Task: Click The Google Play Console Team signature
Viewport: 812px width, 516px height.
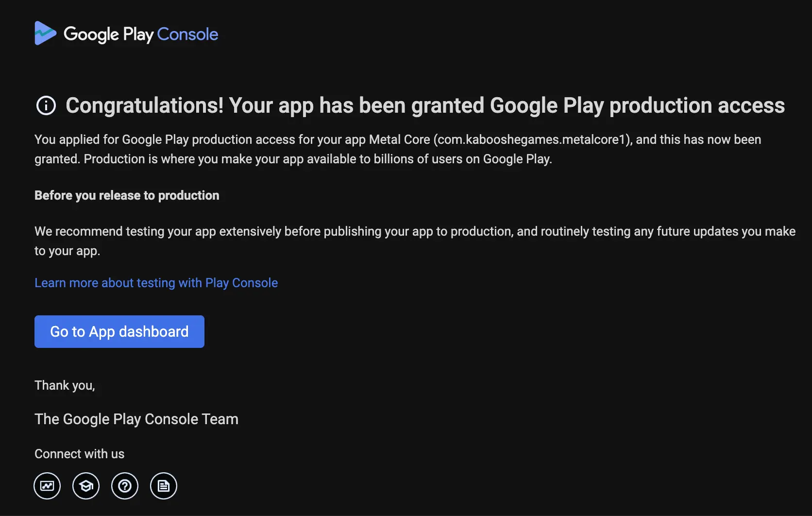Action: point(136,419)
